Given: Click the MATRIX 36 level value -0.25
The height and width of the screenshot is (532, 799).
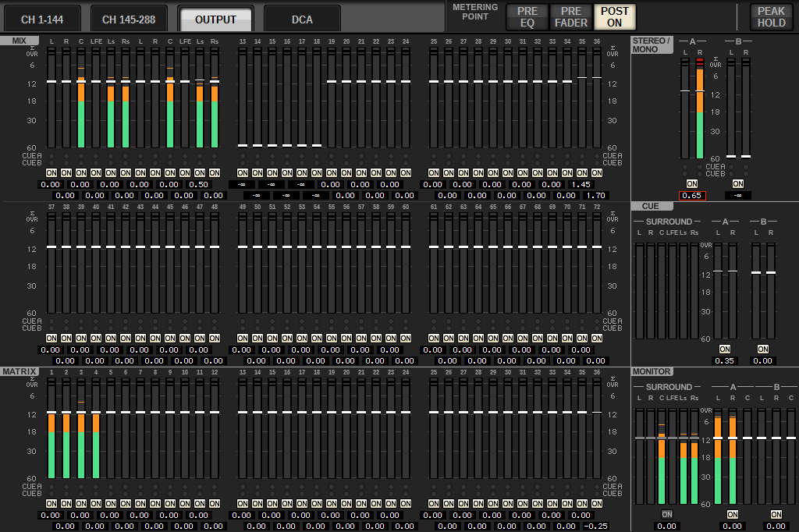Looking at the screenshot, I should tap(595, 526).
